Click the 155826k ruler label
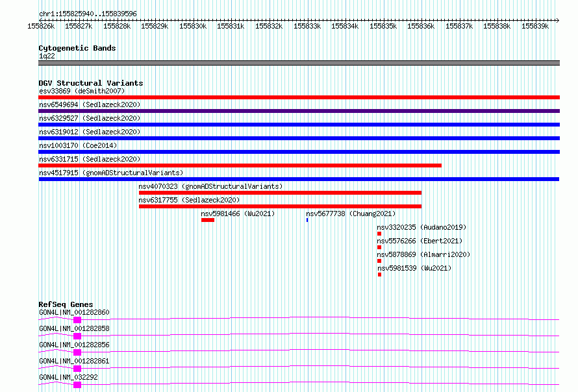 41,26
